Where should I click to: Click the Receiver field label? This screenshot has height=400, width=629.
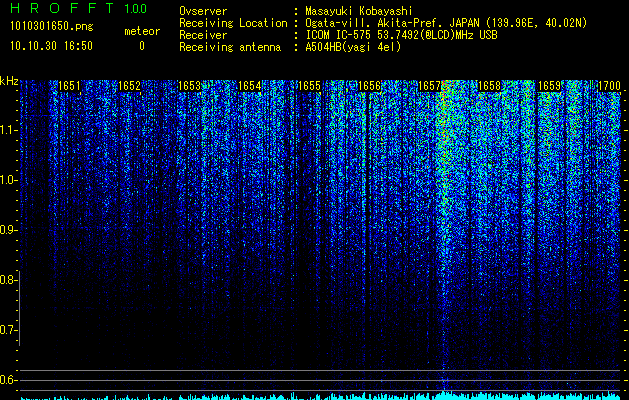[x=203, y=35]
